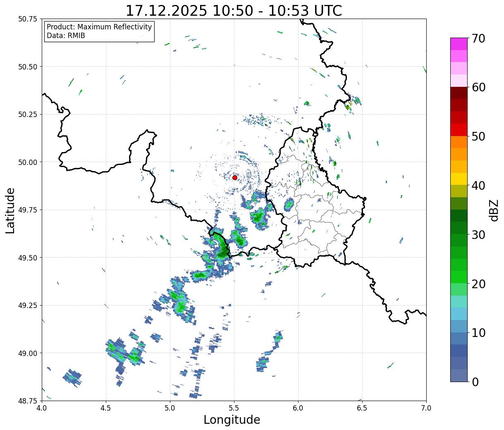The image size is (504, 430).
Task: Click the red radar location marker
Action: point(235,177)
